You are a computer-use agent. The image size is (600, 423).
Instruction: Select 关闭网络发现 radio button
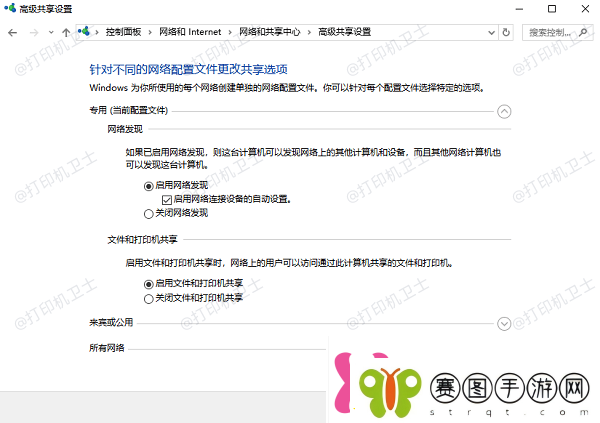click(148, 214)
